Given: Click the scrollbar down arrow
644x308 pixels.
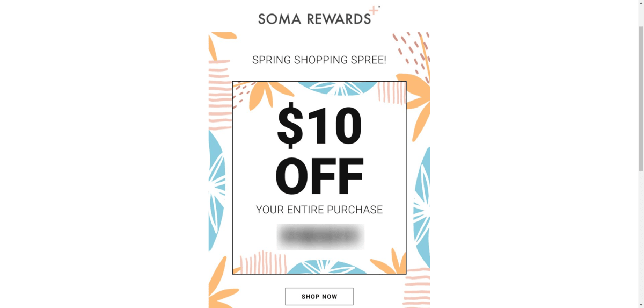Looking at the screenshot, I should click(641, 304).
